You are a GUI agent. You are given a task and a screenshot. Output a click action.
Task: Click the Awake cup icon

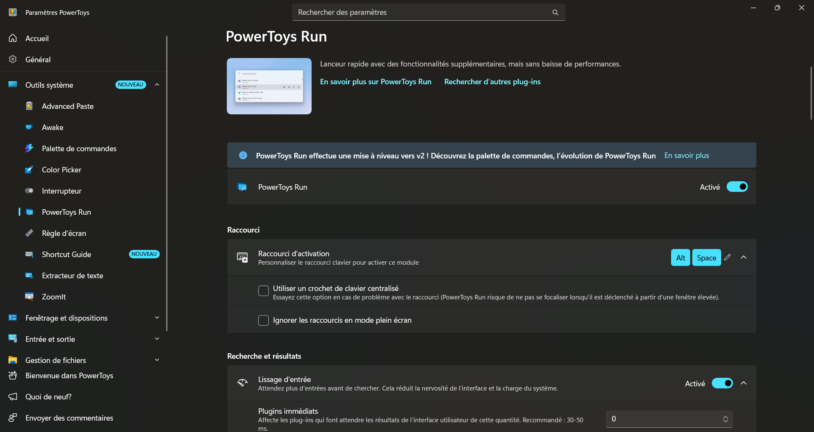tap(29, 127)
